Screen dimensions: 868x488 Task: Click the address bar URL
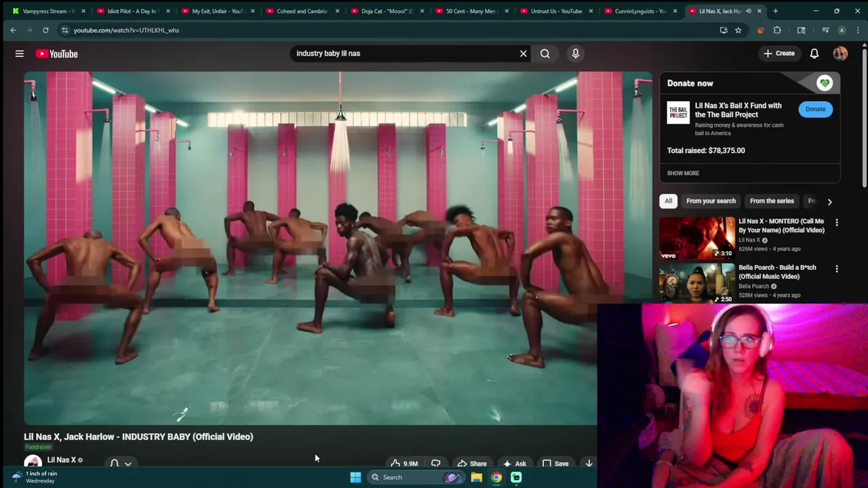(126, 30)
